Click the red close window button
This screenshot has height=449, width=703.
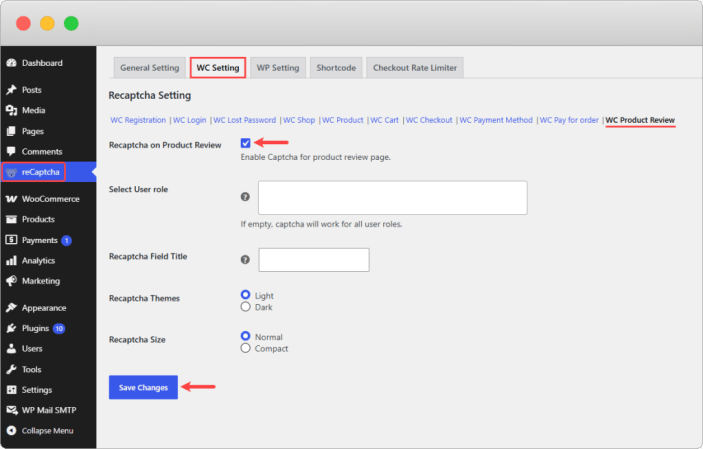(23, 23)
